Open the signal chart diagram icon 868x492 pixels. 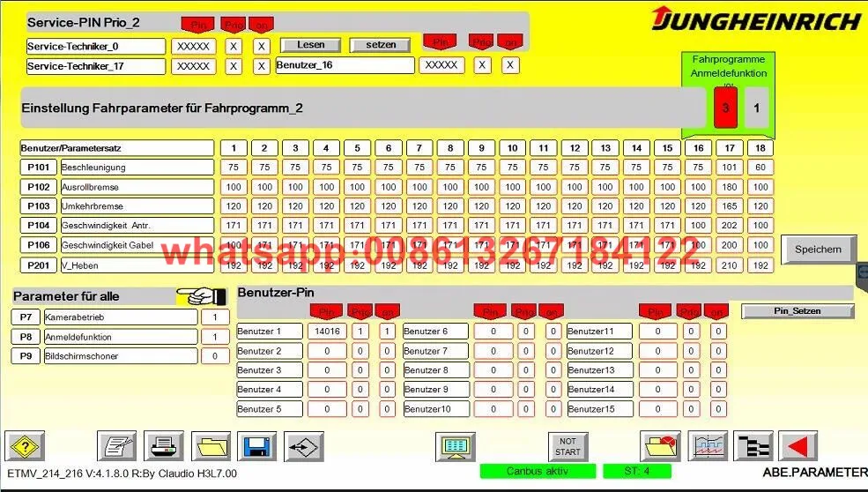[708, 446]
